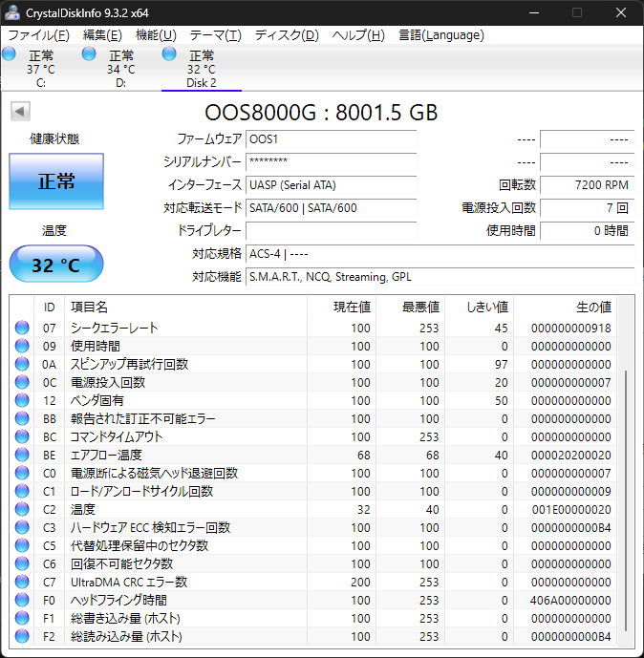644x658 pixels.
Task: Click raw value 000020200020
Action: click(x=571, y=455)
